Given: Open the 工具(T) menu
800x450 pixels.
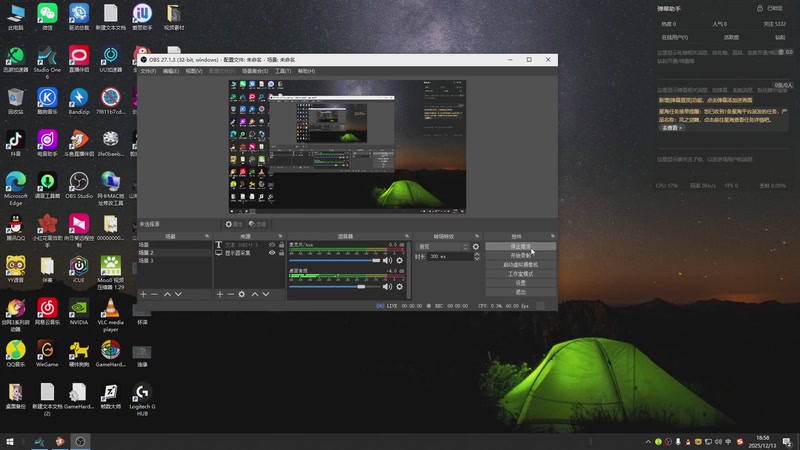Looking at the screenshot, I should (283, 71).
